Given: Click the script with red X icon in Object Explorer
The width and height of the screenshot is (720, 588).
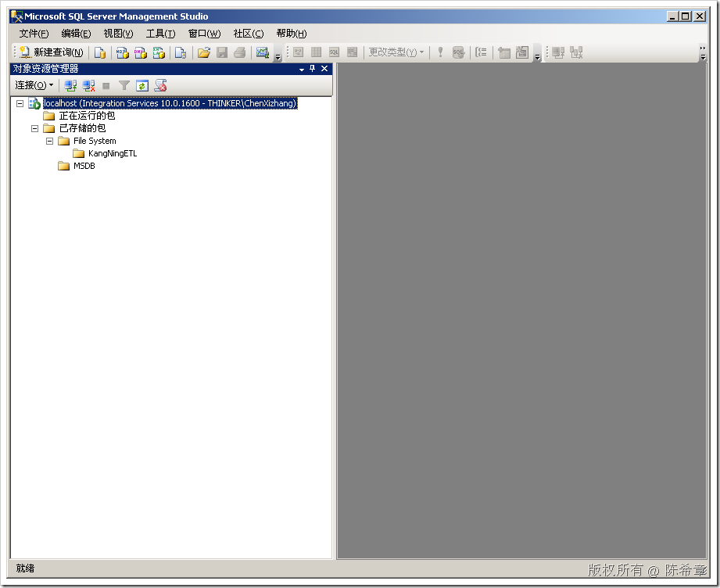Looking at the screenshot, I should (161, 85).
